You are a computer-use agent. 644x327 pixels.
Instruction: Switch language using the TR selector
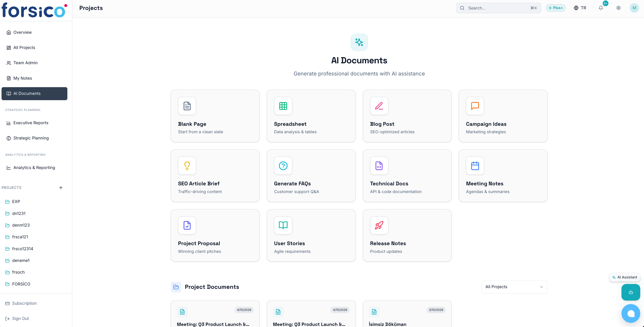click(580, 8)
